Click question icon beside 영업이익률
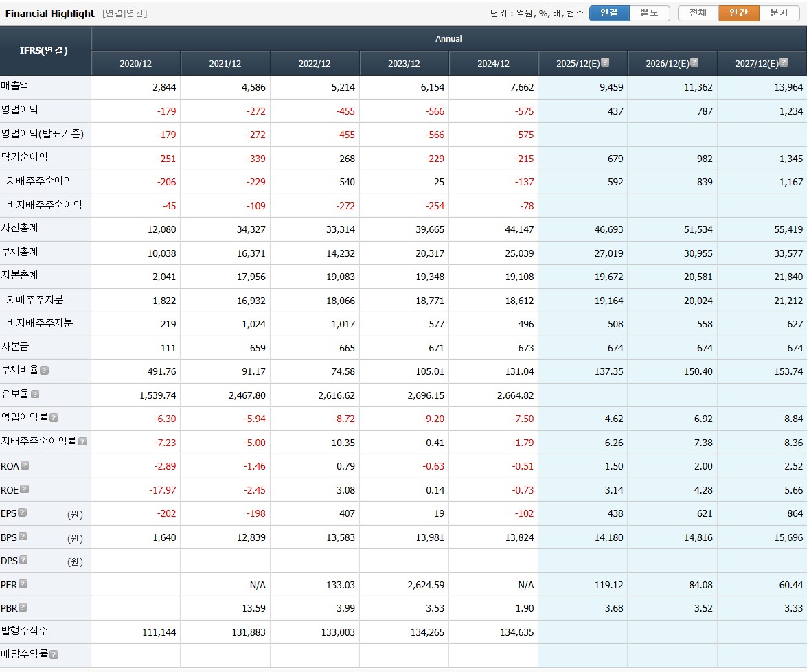The height and width of the screenshot is (672, 809). point(54,418)
